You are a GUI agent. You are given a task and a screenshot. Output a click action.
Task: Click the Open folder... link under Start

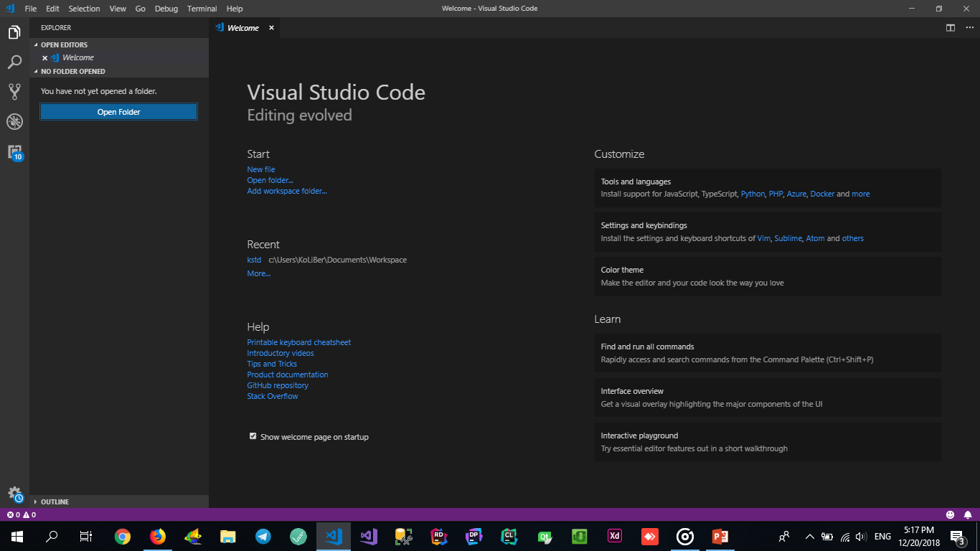tap(270, 180)
